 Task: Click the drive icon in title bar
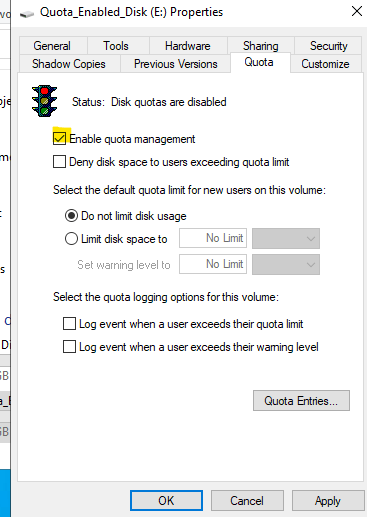27,14
